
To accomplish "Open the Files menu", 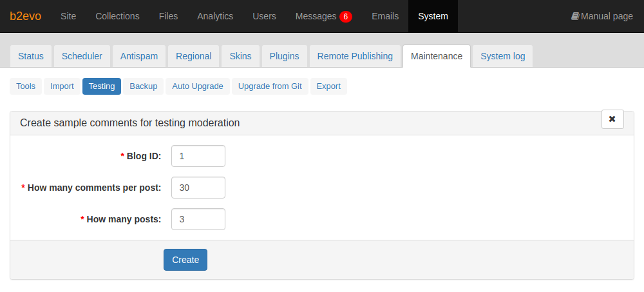I will click(x=168, y=16).
